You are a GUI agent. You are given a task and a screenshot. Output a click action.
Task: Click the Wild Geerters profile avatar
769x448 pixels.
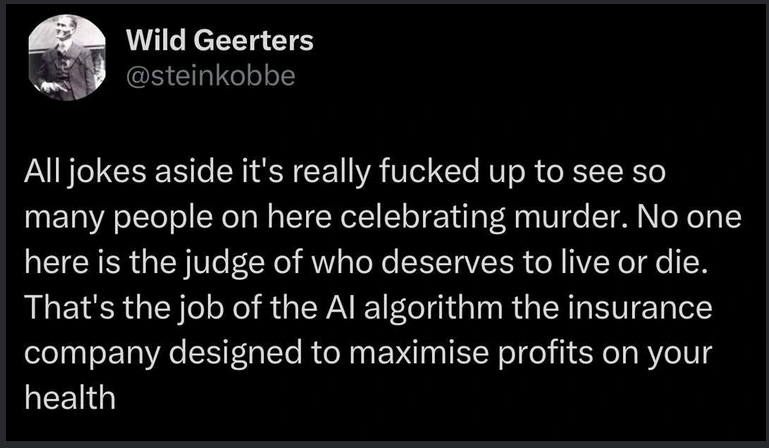[65, 60]
